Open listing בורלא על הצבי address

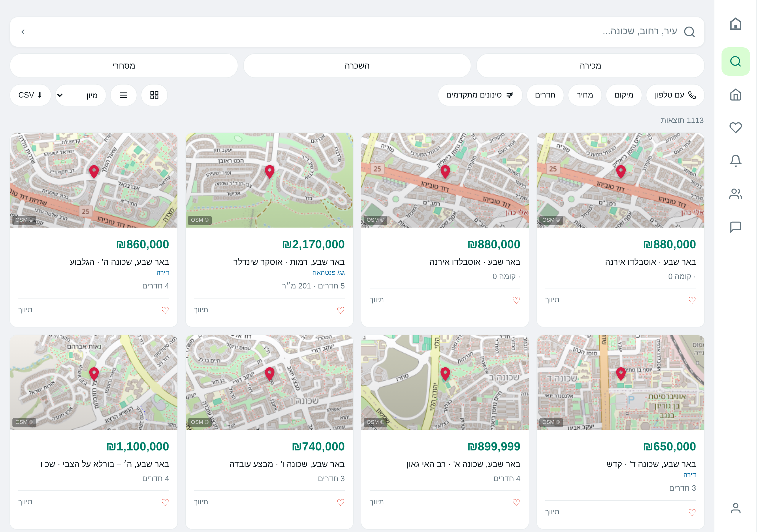coord(104,464)
